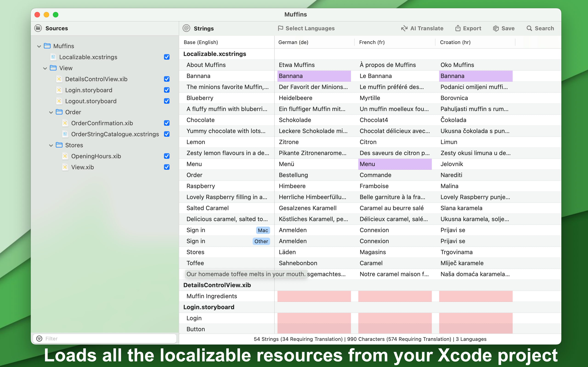Collapse the Muffins root folder
The height and width of the screenshot is (367, 588).
coord(39,46)
